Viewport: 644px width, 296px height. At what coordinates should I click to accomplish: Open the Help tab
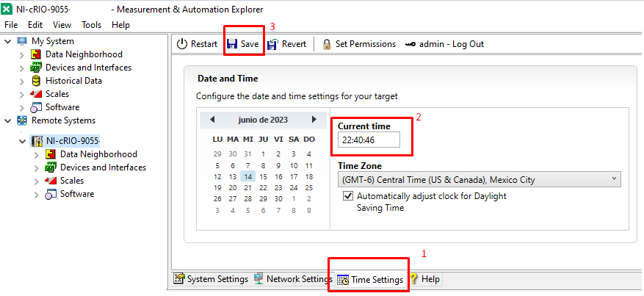click(x=424, y=279)
